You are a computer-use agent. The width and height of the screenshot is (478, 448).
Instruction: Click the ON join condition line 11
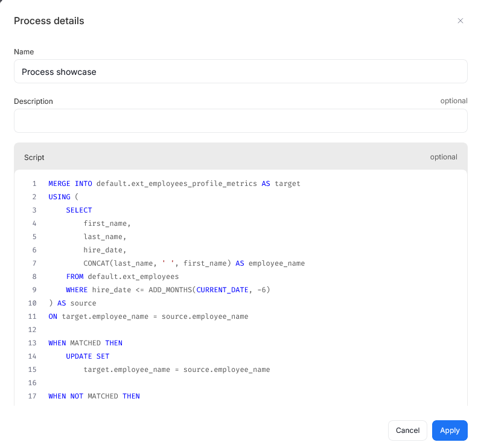148,316
